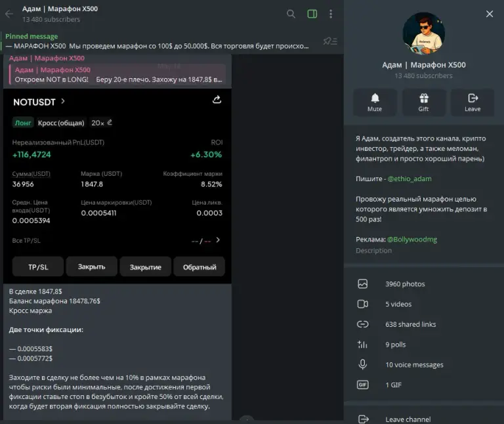Open the three-dot more options menu
504x424 pixels.
331,14
